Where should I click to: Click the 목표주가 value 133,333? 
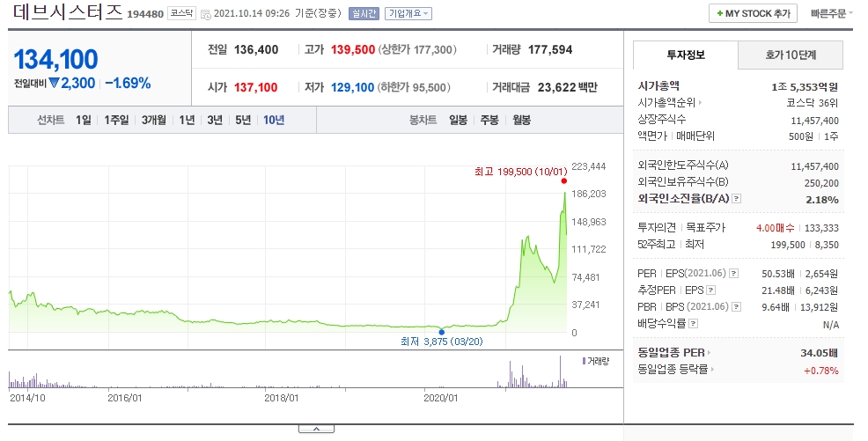[821, 228]
